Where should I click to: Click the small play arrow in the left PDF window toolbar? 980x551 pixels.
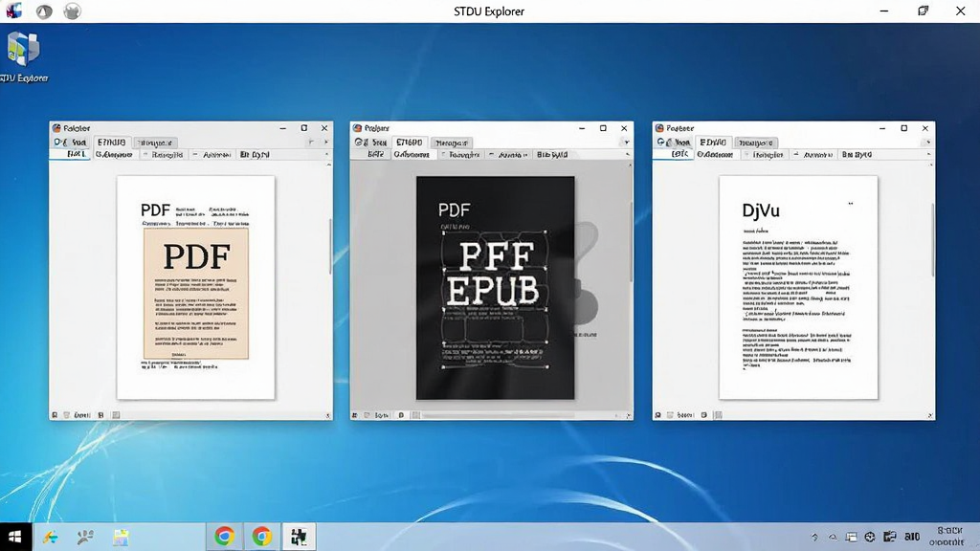pyautogui.click(x=325, y=143)
